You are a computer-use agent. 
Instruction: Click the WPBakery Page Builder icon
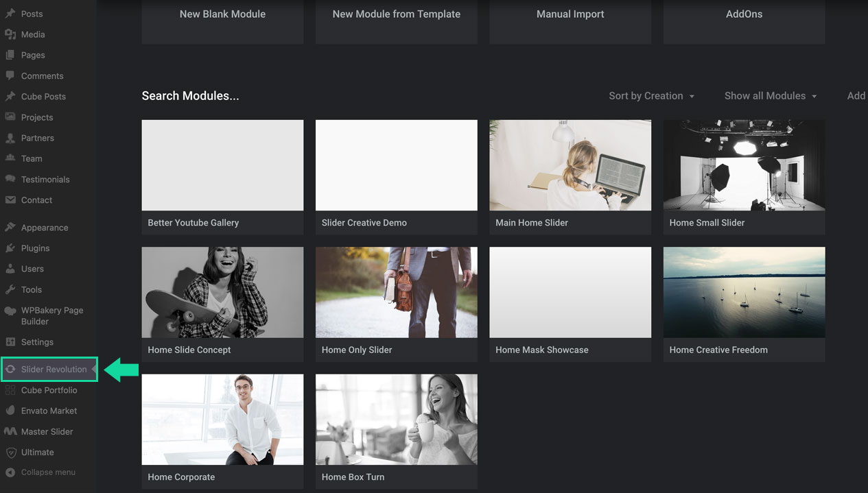coord(10,311)
